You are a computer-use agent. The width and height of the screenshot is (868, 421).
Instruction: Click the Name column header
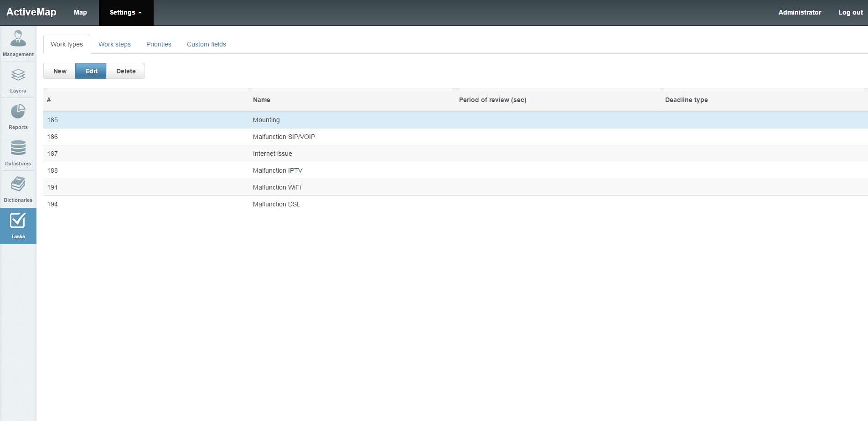(x=261, y=100)
